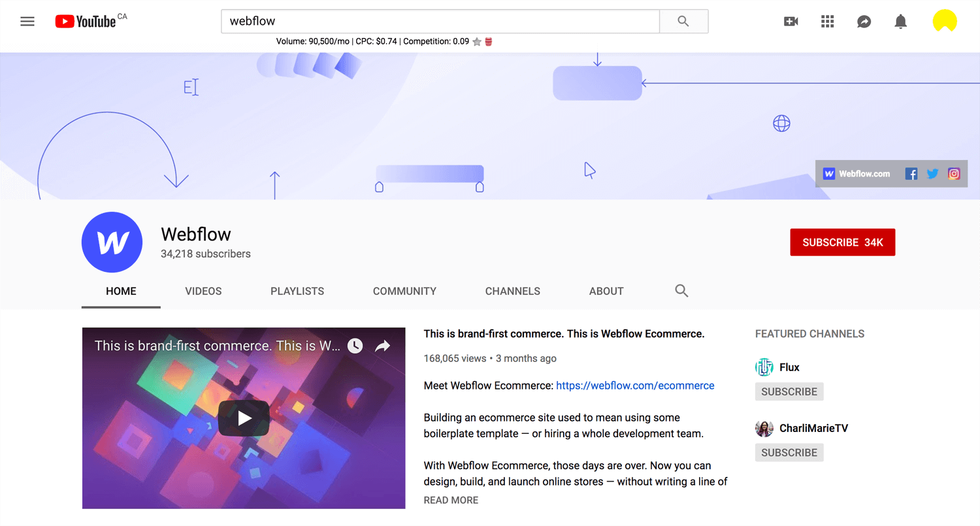Focus the search field containing webflow
Viewport: 980px width, 526px height.
[x=440, y=22]
